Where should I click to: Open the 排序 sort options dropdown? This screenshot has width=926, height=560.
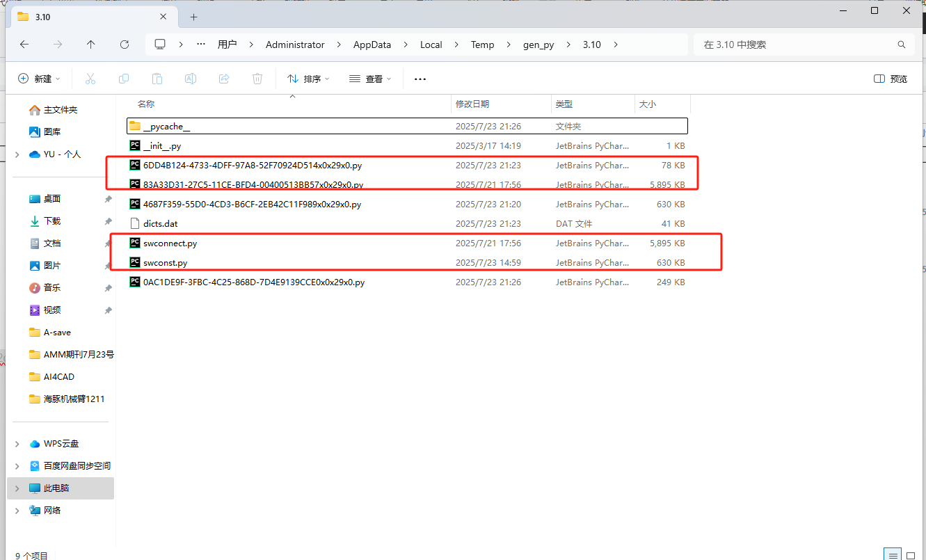pyautogui.click(x=308, y=78)
